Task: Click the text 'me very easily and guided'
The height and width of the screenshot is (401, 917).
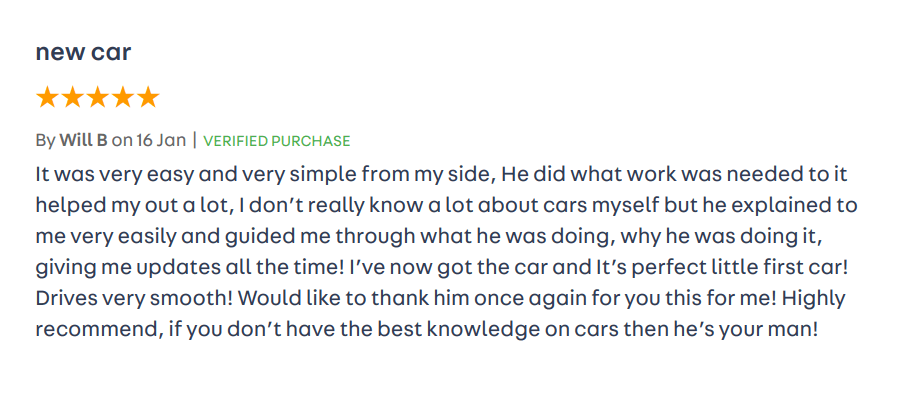Action: 148,236
